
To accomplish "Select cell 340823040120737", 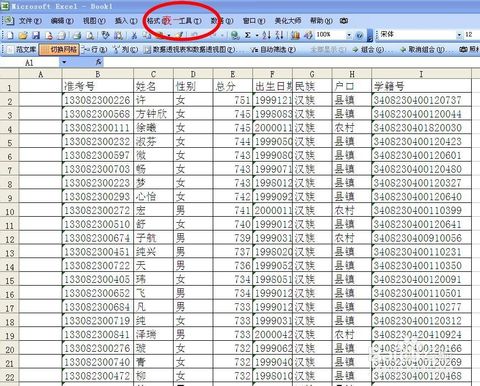I will [x=421, y=100].
